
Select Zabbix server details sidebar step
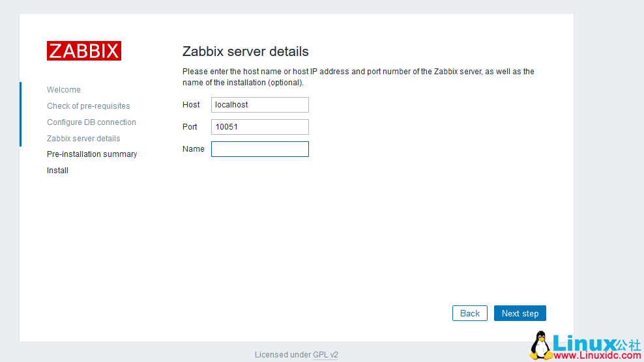[83, 139]
